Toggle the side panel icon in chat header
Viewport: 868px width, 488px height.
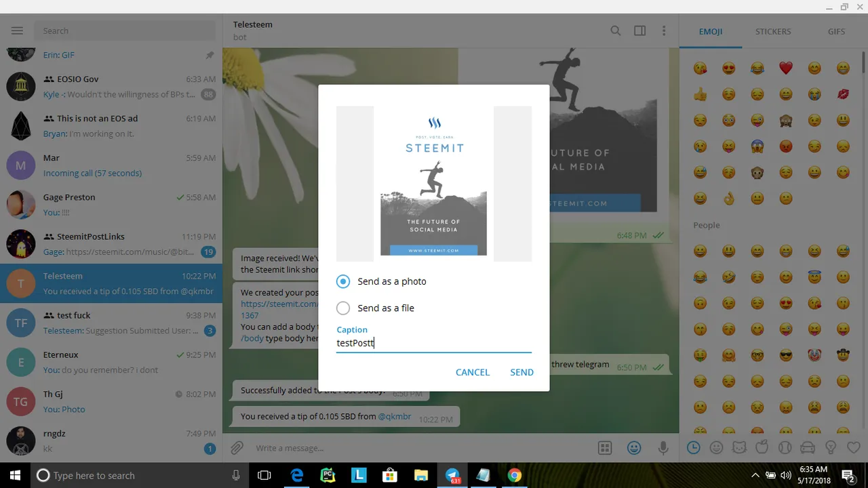pos(639,30)
